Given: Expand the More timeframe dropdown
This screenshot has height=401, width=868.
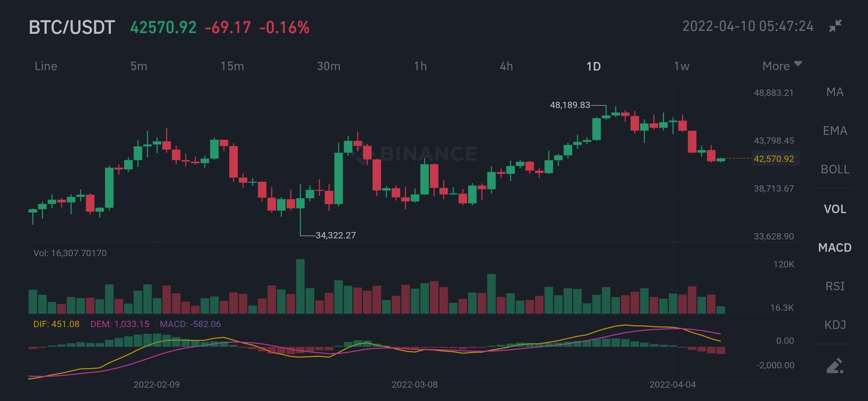Looking at the screenshot, I should pos(782,66).
